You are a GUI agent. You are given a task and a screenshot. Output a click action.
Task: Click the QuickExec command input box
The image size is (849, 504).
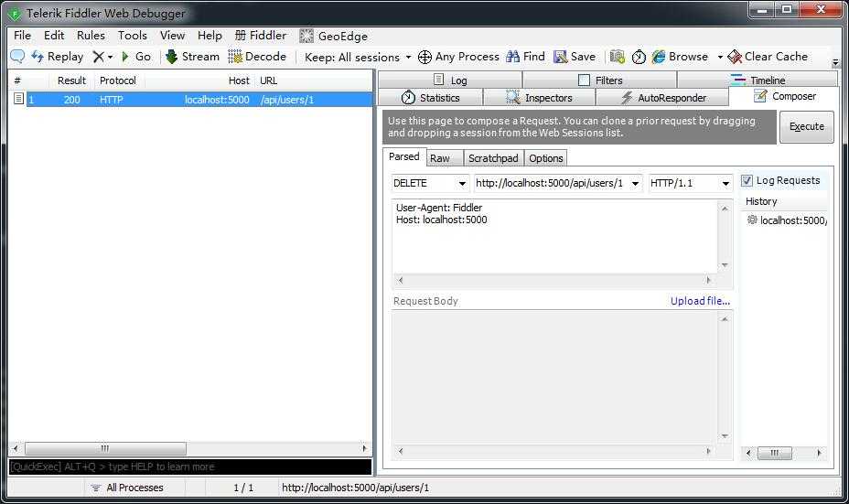pyautogui.click(x=190, y=466)
